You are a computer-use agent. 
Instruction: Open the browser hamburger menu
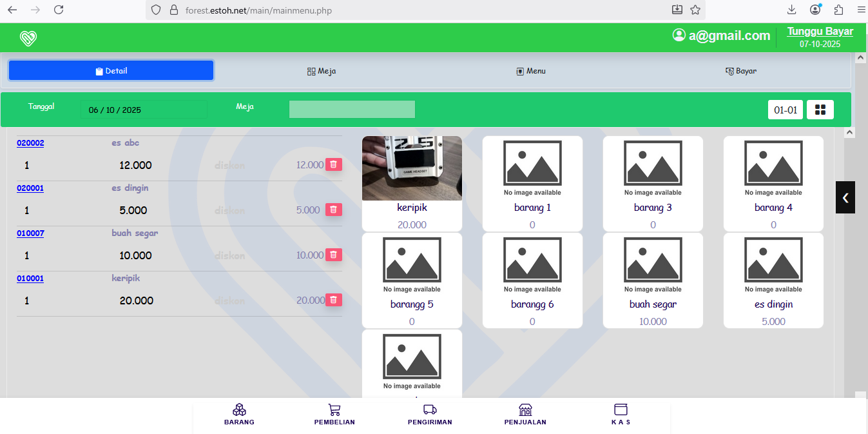[x=861, y=10]
